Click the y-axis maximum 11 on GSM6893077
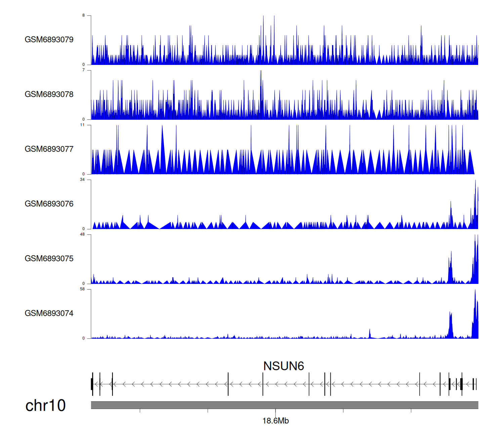Screen dimensions: 504x444 coord(82,125)
